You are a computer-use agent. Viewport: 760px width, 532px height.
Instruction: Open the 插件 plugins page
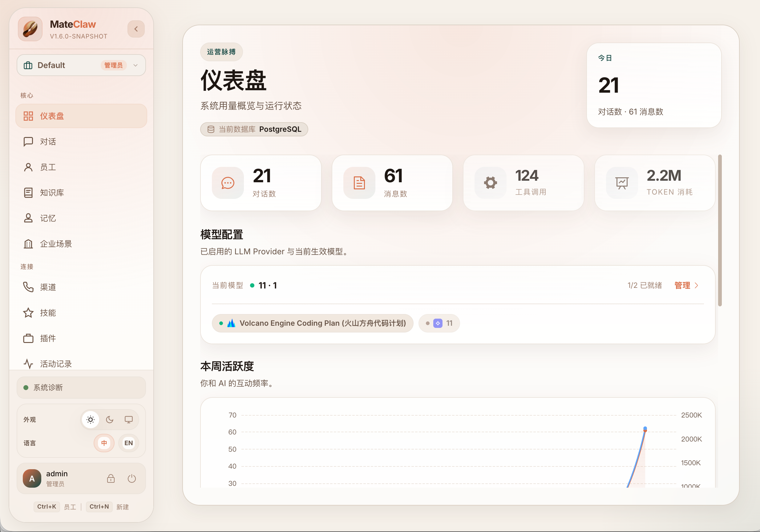tap(81, 338)
